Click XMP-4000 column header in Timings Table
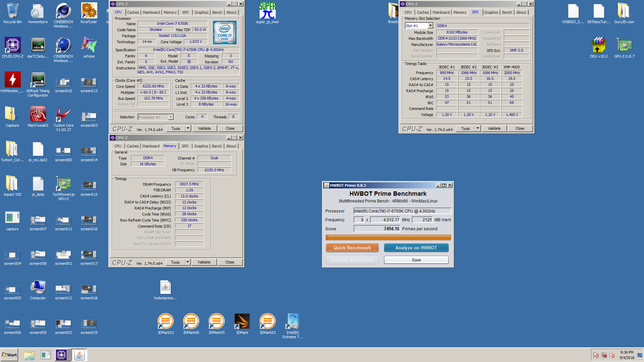 [511, 67]
